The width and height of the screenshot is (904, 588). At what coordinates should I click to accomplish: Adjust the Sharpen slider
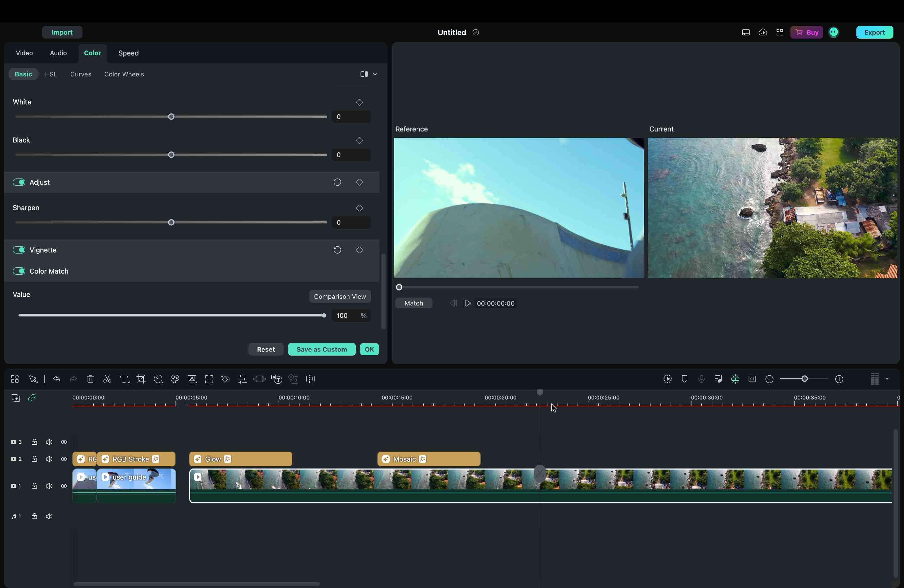tap(171, 222)
